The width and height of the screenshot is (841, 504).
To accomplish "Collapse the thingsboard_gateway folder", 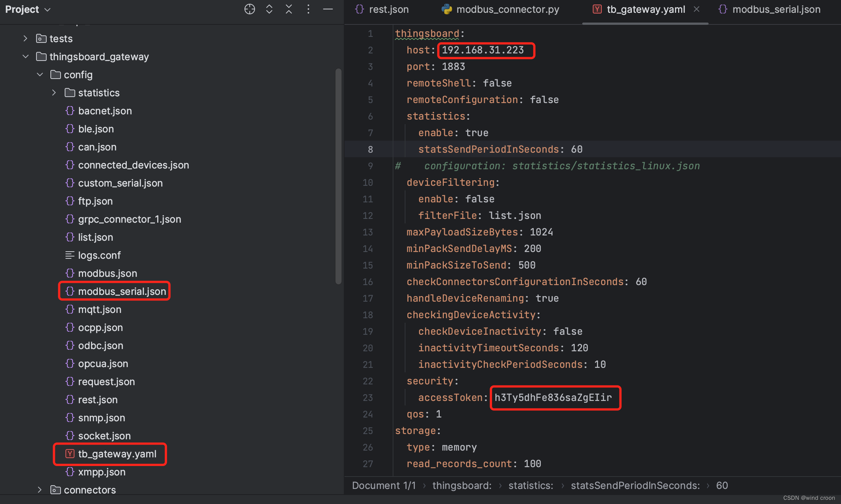I will (25, 56).
